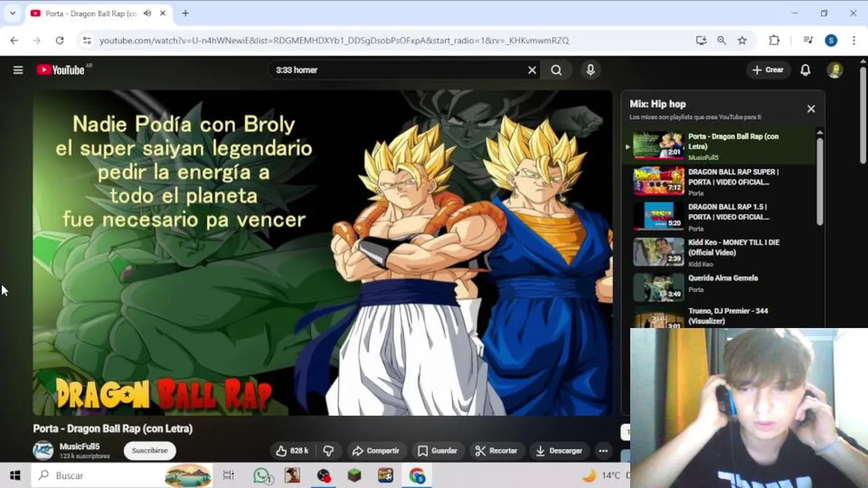Mute tab via speaker icon on tab
The height and width of the screenshot is (488, 868).
147,14
